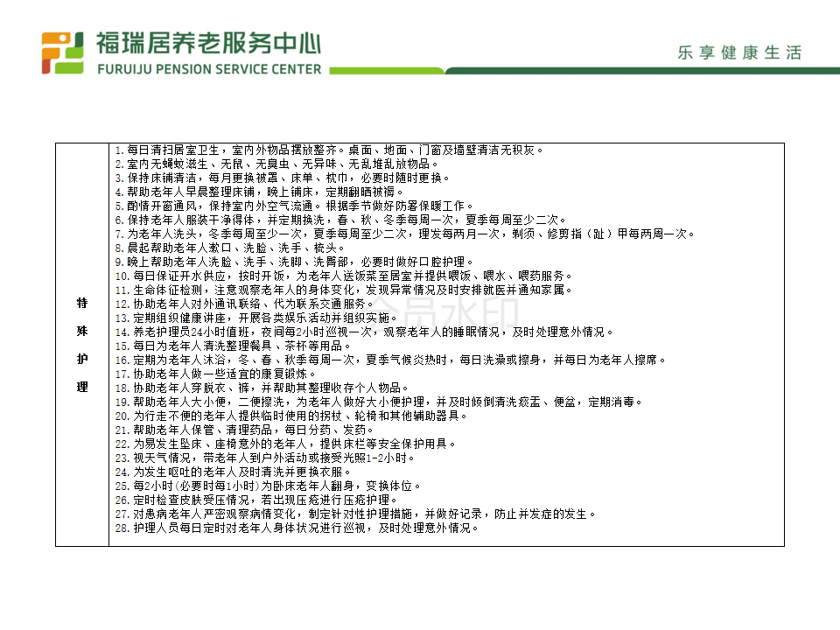Select item 13 about 定期组织健康讲座

(256, 318)
